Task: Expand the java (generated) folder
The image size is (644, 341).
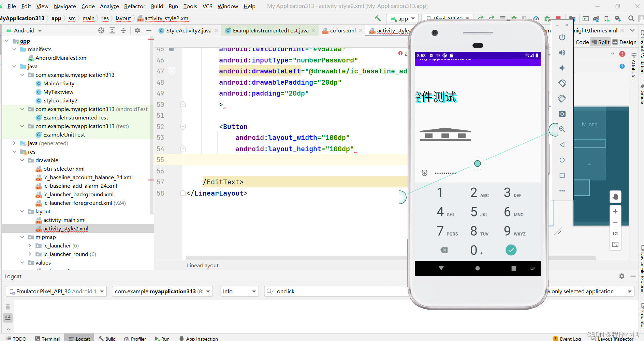Action: (x=14, y=143)
